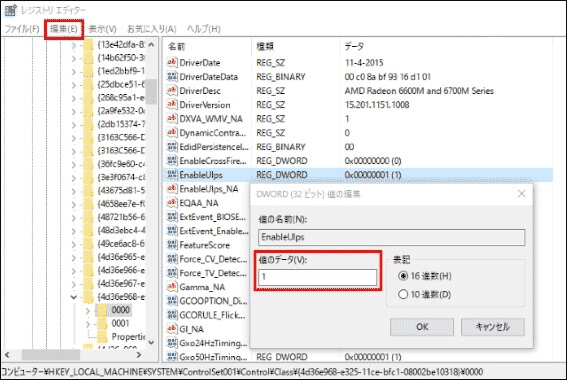Open the 編集(E) menu
Image resolution: width=567 pixels, height=380 pixels.
pyautogui.click(x=64, y=29)
